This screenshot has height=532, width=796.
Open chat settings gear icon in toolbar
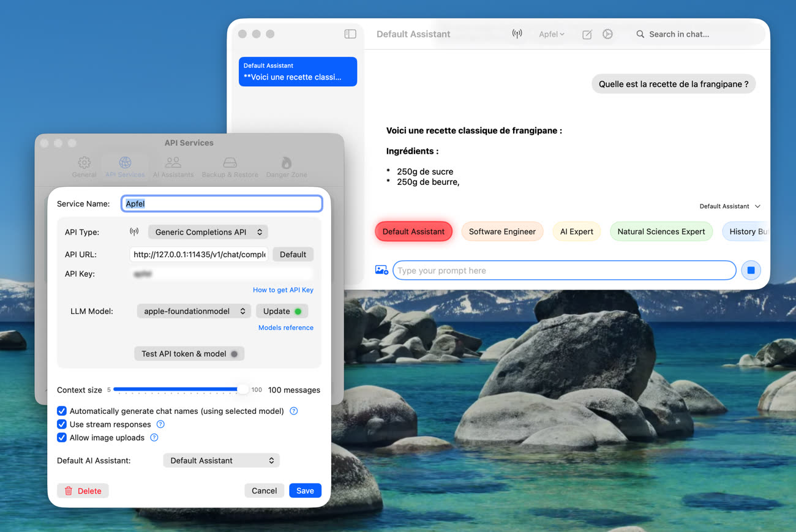pos(607,34)
